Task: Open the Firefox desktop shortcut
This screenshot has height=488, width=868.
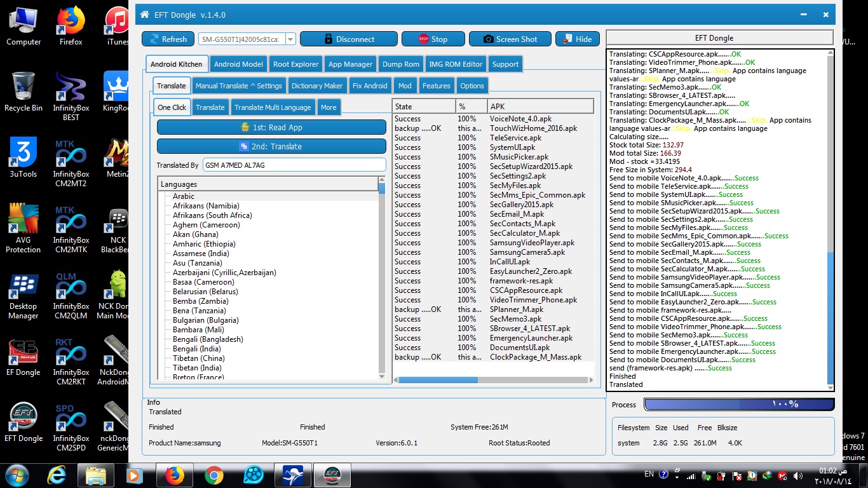Action: click(71, 26)
